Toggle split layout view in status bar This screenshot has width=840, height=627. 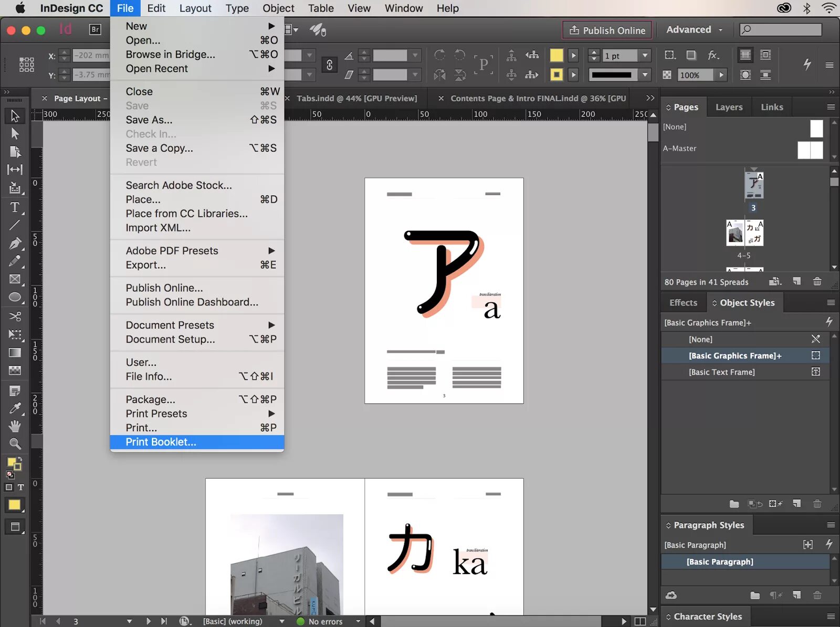click(640, 621)
